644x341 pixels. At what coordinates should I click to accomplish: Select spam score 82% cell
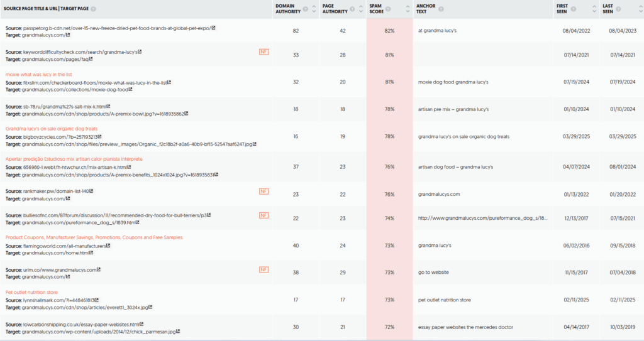(389, 31)
